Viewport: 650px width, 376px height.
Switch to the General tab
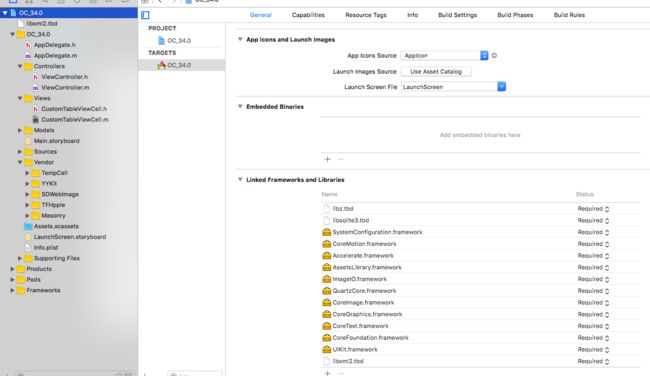point(261,15)
